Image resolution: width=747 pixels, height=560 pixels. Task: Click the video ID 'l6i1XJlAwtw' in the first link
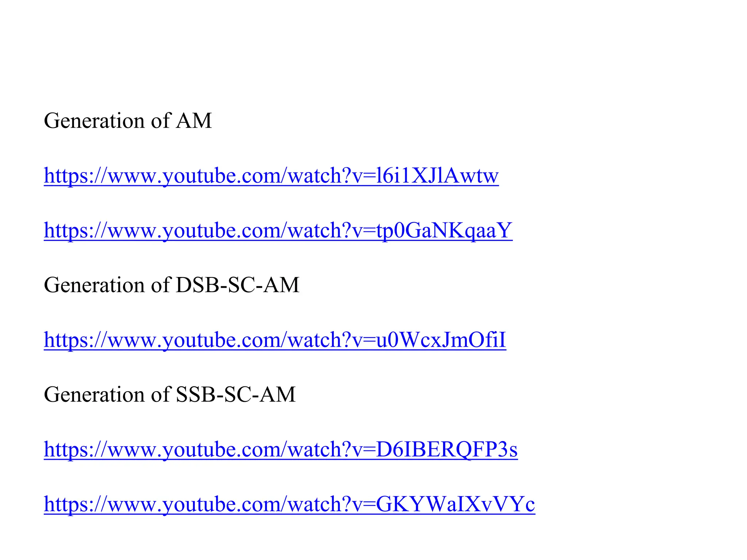coord(437,176)
